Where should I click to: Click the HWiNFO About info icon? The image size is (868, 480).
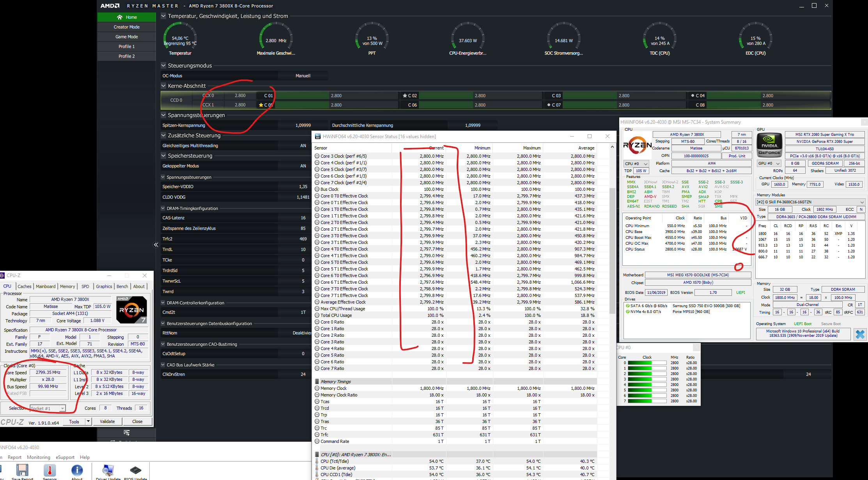tap(77, 470)
